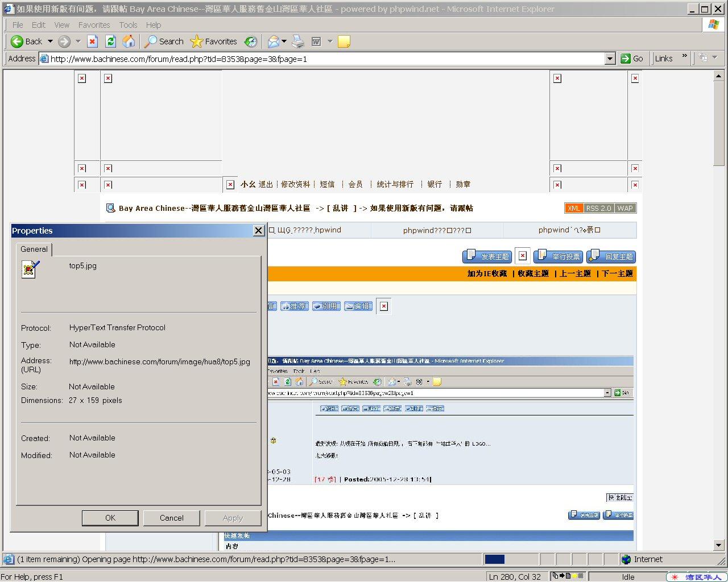This screenshot has height=582, width=728.
Task: Open the Tools menu
Action: tap(128, 25)
